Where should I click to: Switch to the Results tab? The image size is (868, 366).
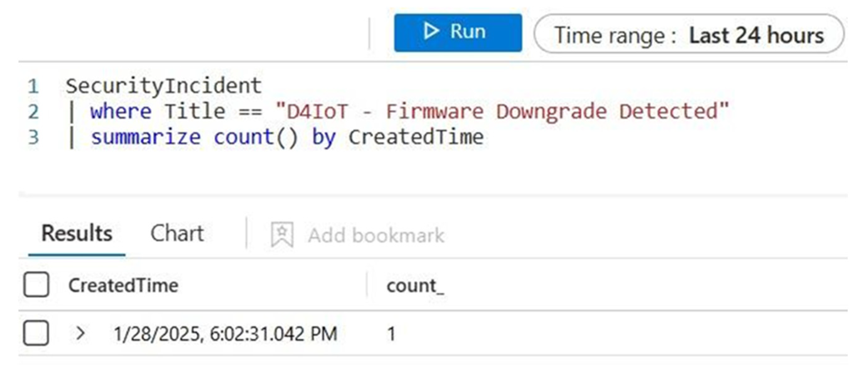[77, 233]
